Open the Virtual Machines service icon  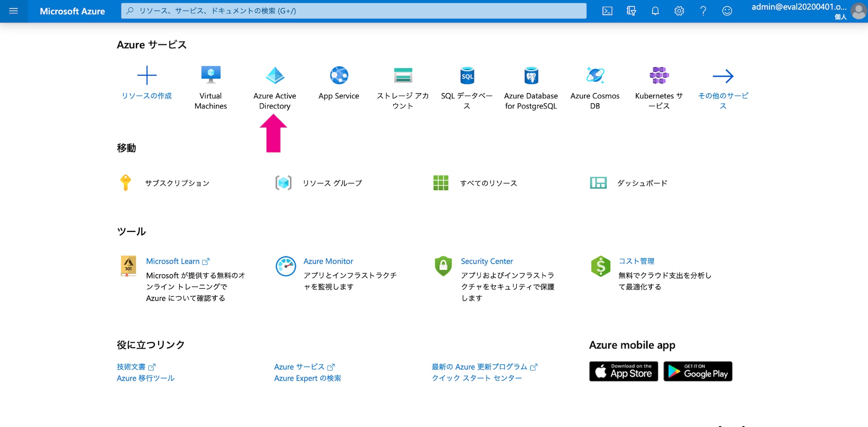click(211, 75)
